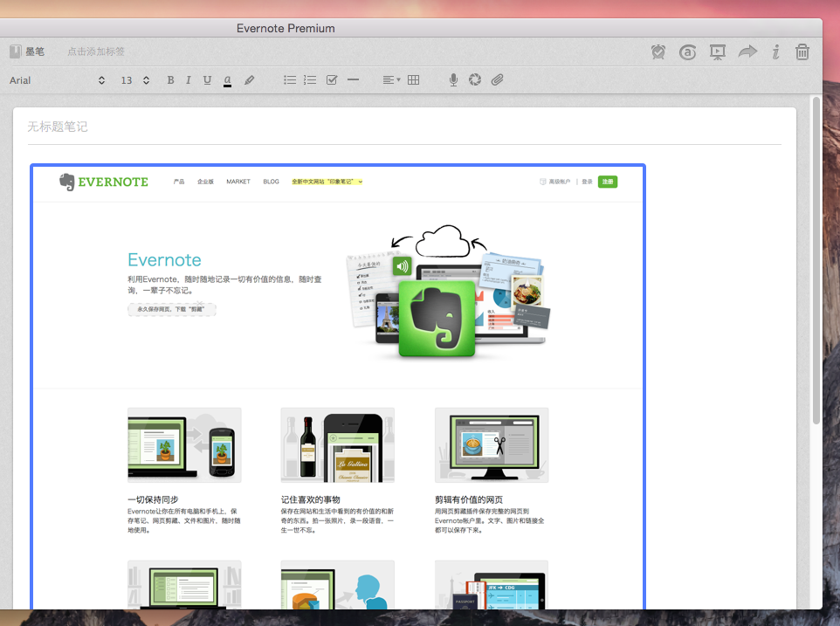
Task: Open the BLOG nav item
Action: tap(271, 182)
